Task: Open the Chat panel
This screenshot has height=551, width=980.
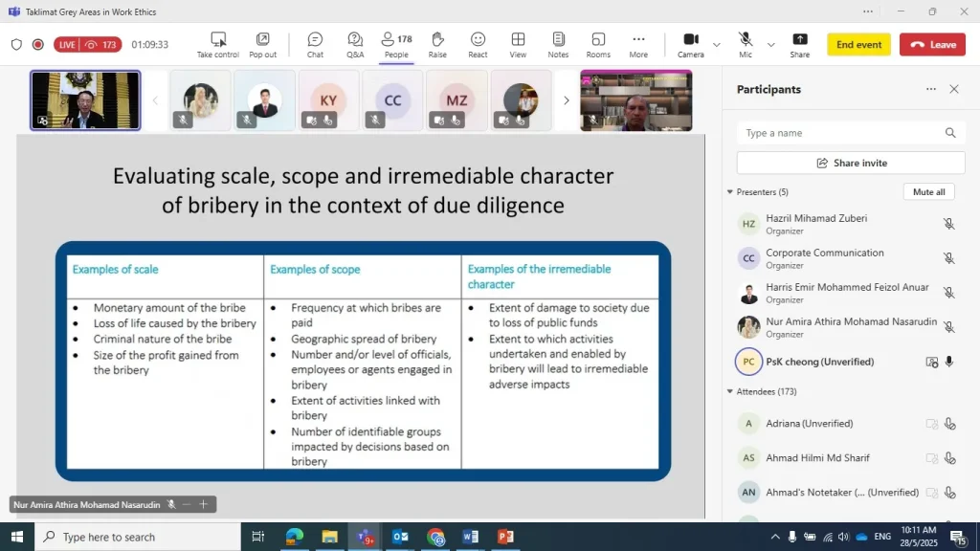Action: pos(315,44)
